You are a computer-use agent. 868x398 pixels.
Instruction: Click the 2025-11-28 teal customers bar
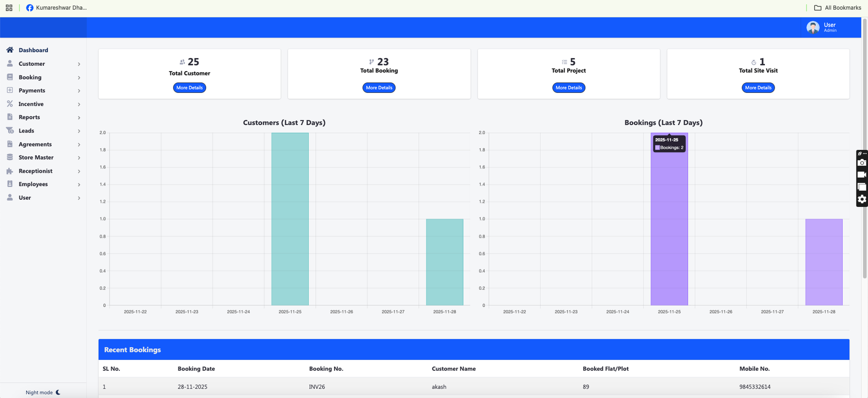(x=444, y=262)
